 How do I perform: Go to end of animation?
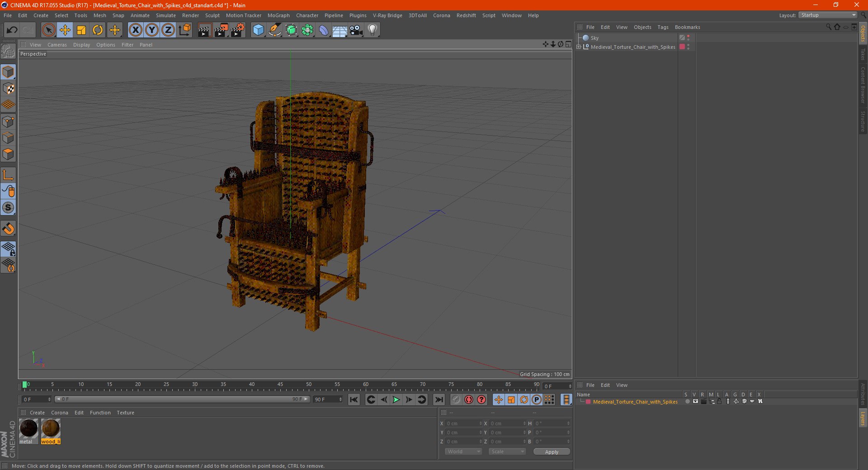(x=439, y=399)
